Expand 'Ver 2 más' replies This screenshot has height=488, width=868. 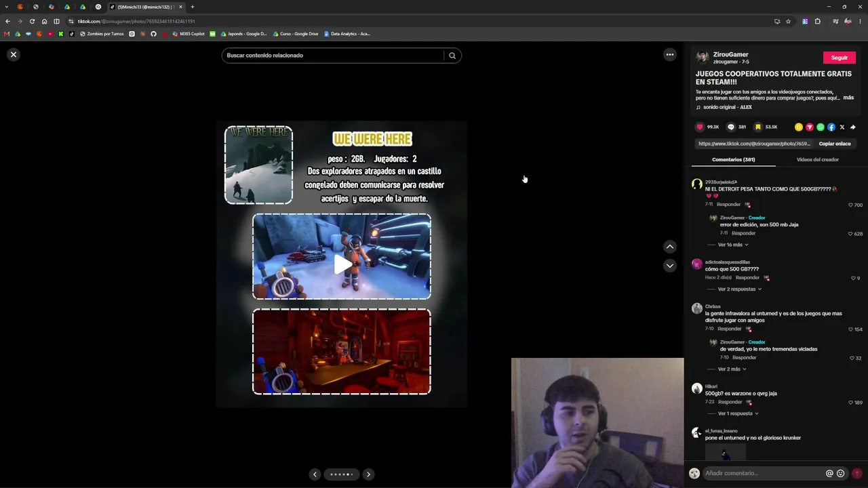click(732, 369)
